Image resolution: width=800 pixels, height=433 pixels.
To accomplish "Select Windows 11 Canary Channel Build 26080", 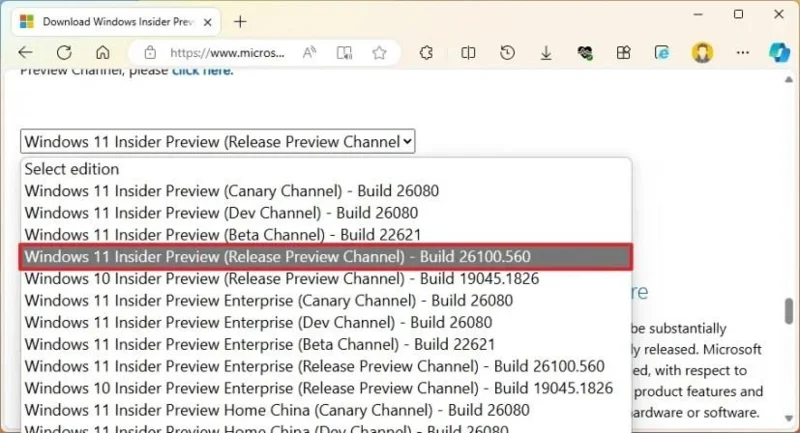I will tap(326, 191).
